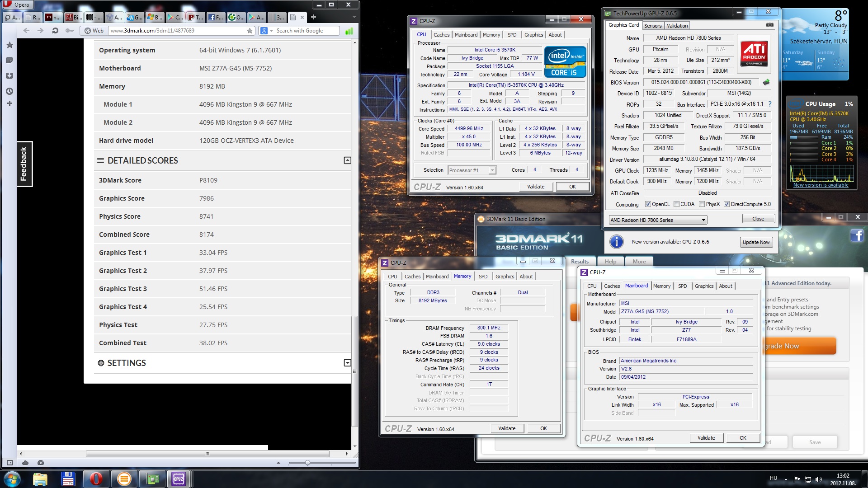The width and height of the screenshot is (868, 488).
Task: Click the weather gadget showing 8 degrees
Action: tap(815, 44)
